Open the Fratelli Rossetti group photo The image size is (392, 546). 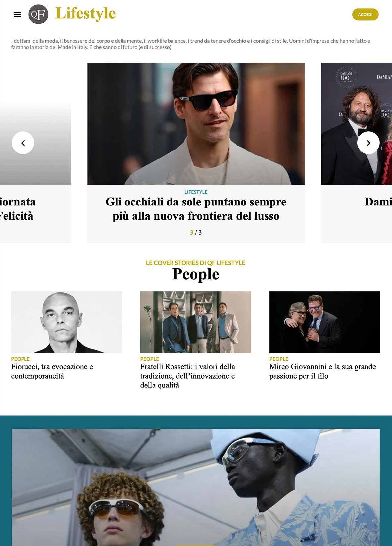[196, 322]
